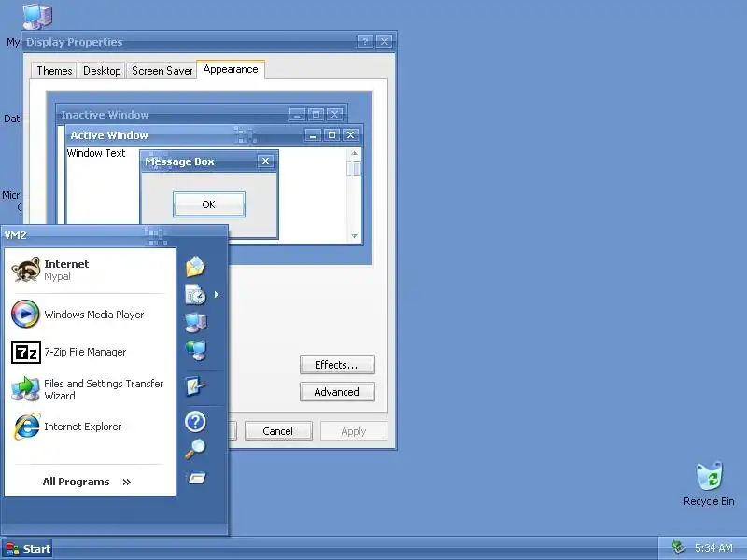Click the Message Box preview title
747x560 pixels.
179,161
